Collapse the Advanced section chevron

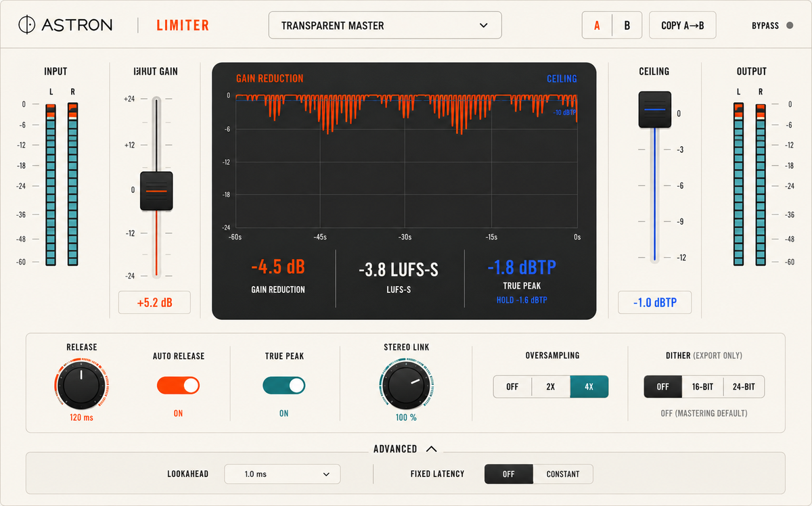[x=431, y=448]
